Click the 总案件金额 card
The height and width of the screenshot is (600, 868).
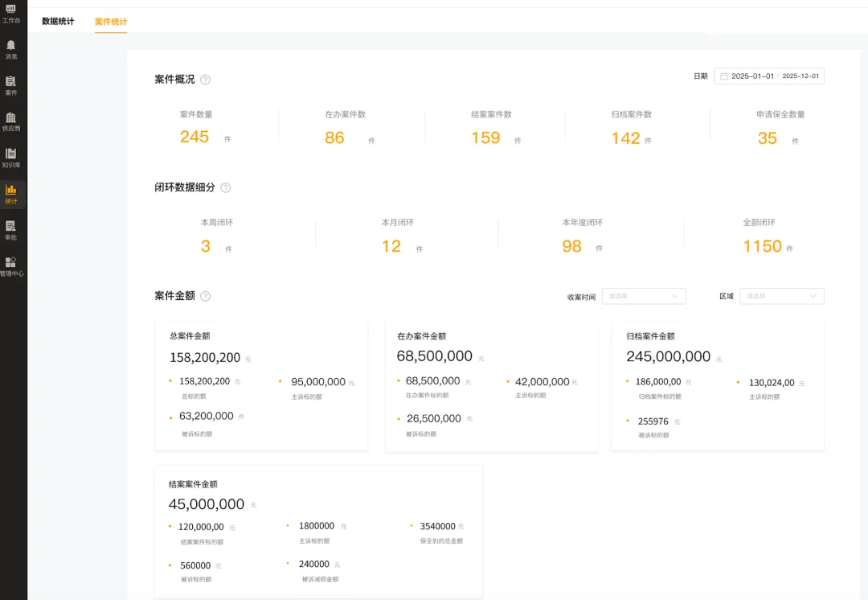coord(261,385)
